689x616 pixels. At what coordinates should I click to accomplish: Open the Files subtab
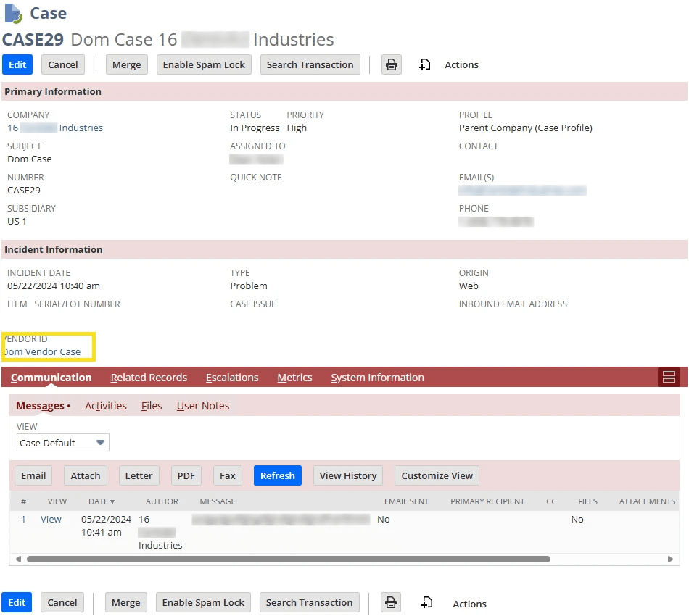[x=152, y=406]
